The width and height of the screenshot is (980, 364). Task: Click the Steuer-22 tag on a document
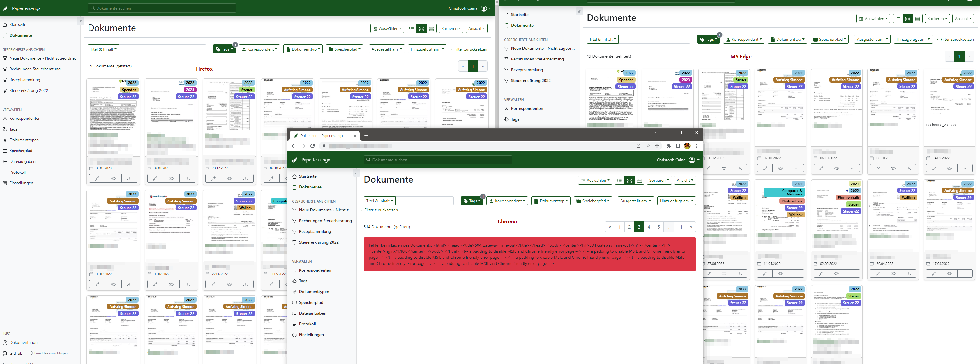[128, 97]
